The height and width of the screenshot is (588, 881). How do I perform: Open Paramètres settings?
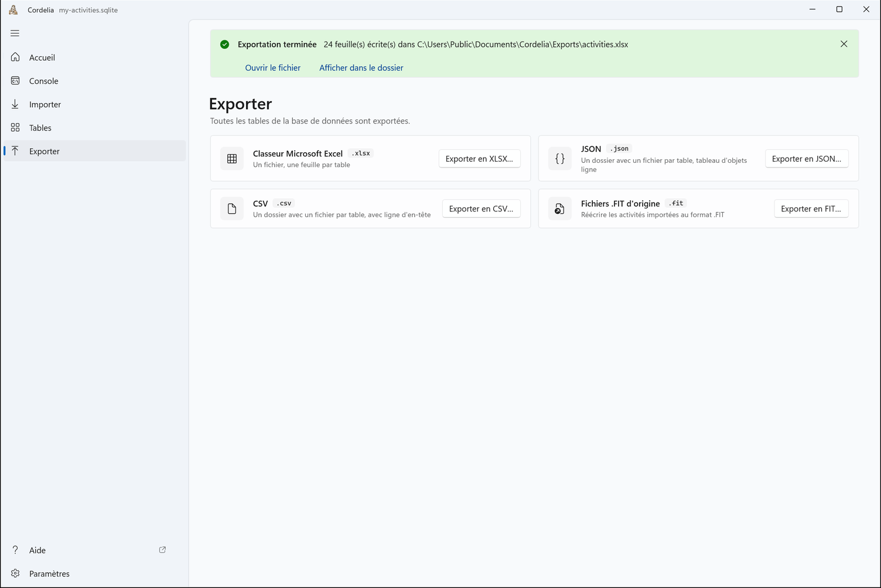[x=94, y=573]
